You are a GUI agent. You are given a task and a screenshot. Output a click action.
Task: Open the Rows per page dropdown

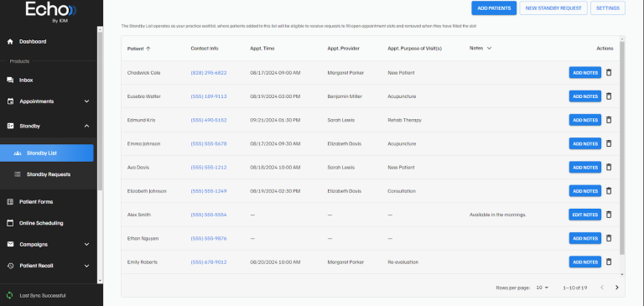coord(543,288)
